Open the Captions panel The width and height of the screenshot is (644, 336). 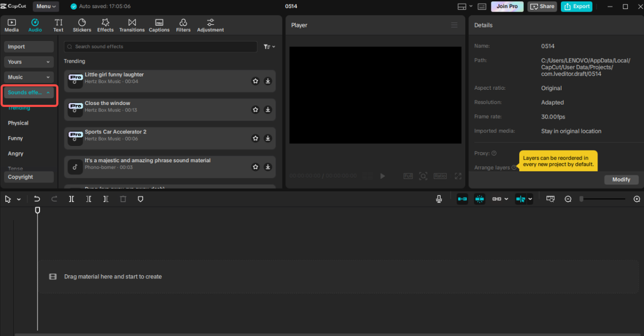coord(159,25)
